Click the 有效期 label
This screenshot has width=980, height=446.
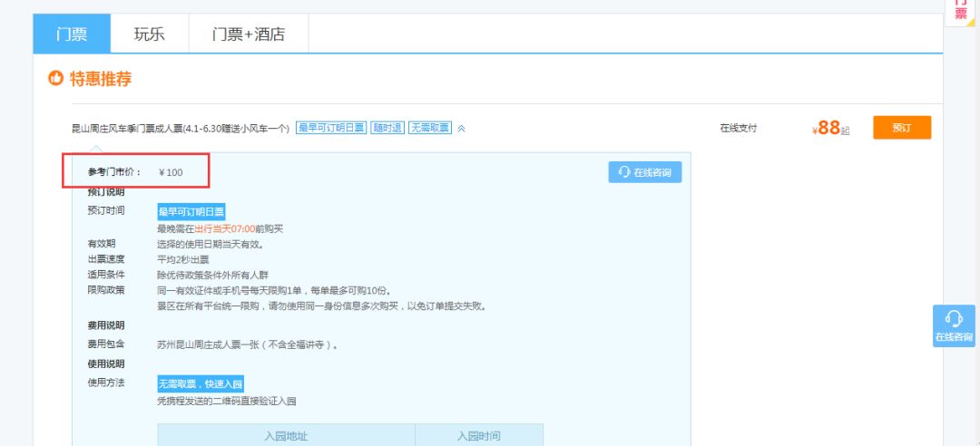pos(102,243)
